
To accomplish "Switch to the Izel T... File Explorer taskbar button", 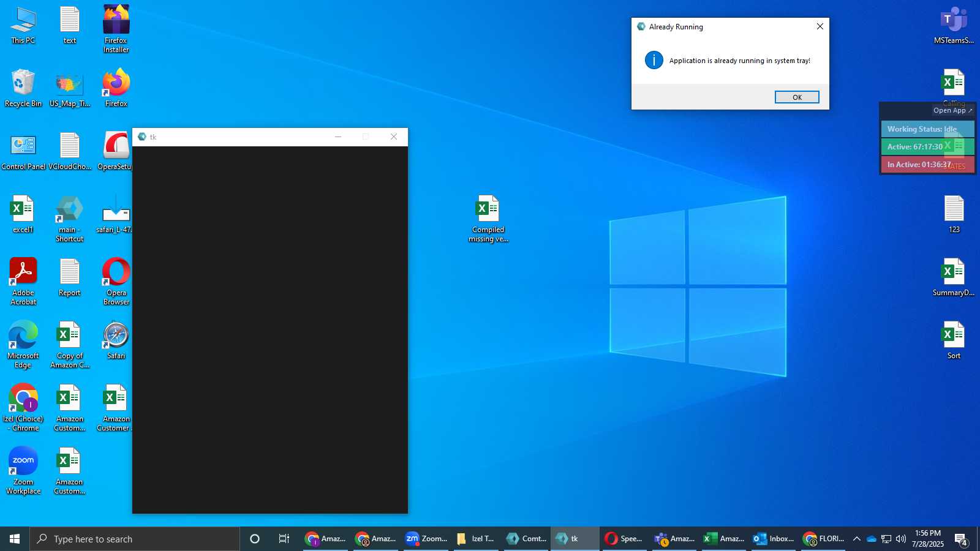I will (x=476, y=539).
